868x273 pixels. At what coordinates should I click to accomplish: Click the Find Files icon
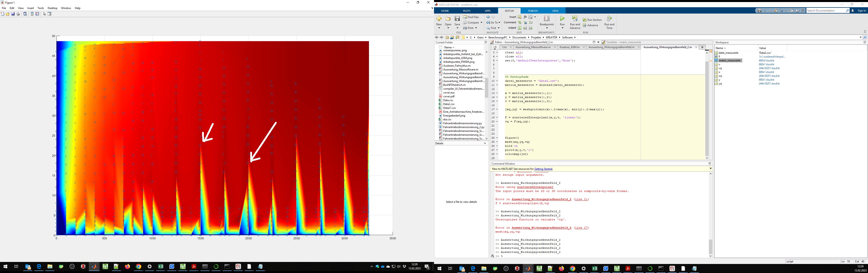(465, 17)
